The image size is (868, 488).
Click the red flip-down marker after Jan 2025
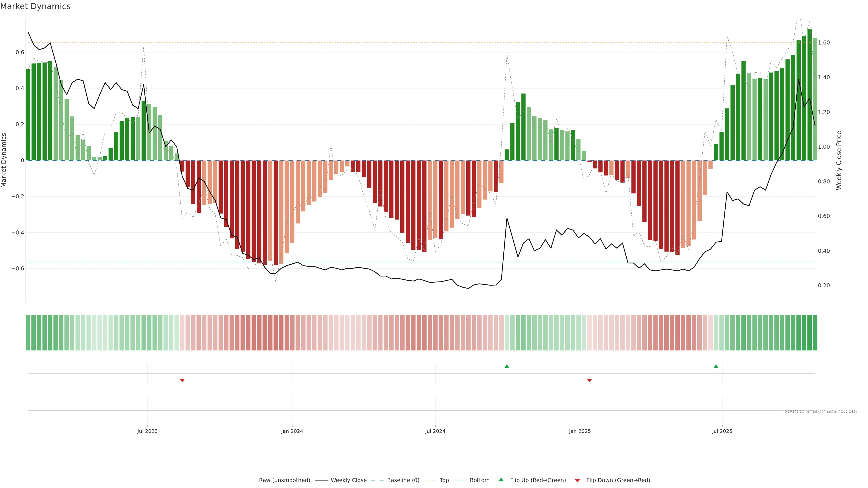click(589, 380)
